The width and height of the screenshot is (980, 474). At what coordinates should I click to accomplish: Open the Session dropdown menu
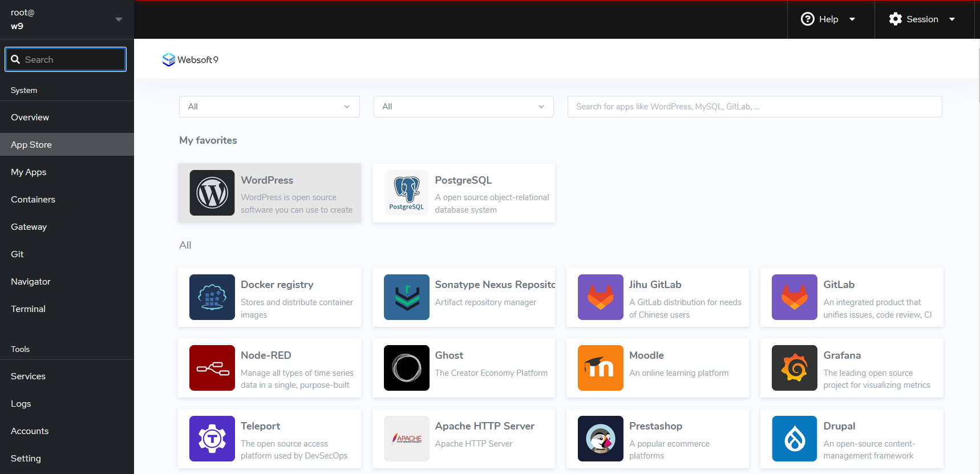pos(922,19)
